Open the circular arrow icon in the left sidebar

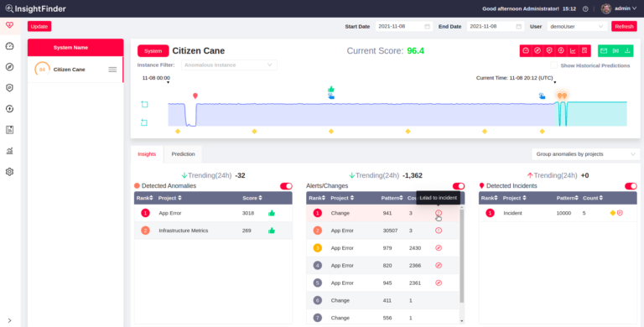9,109
